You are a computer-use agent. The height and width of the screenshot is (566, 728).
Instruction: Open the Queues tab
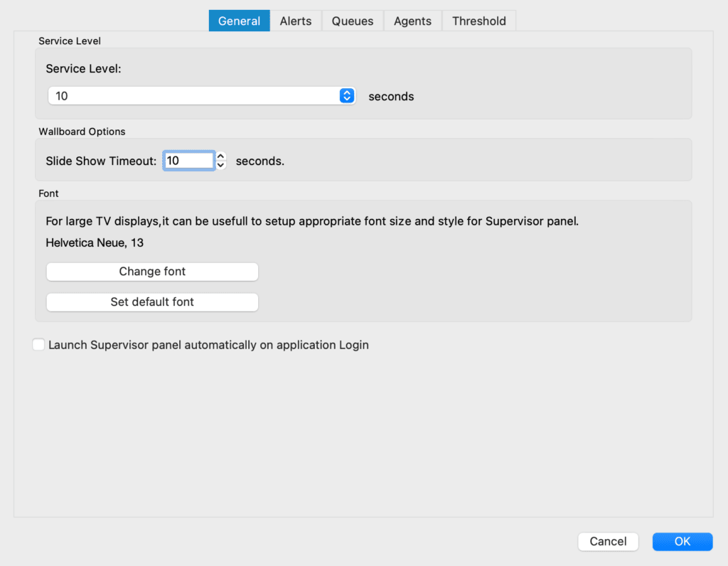(353, 21)
